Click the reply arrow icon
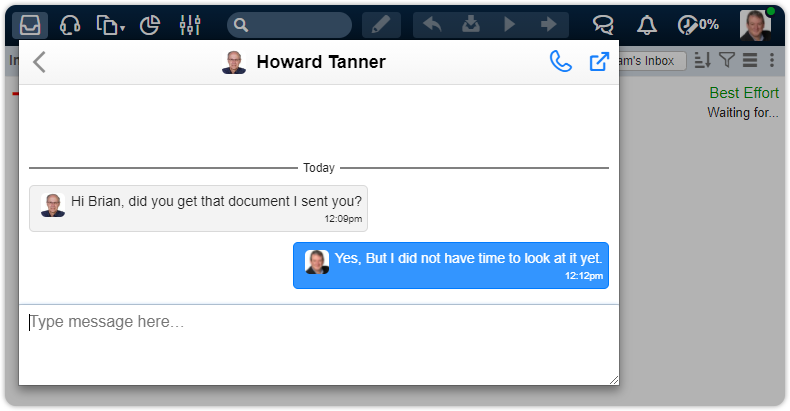This screenshot has height=411, width=790. pos(432,24)
